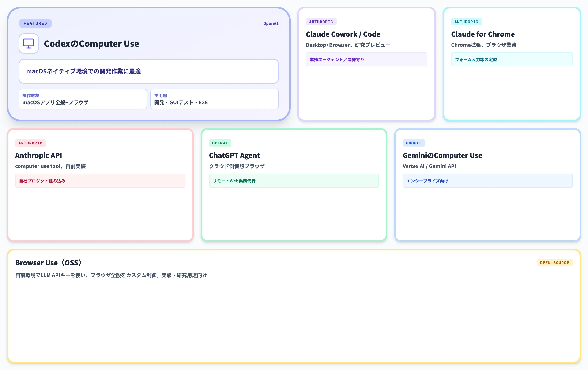This screenshot has height=370, width=588.
Task: Open the ChatGPT Agent title
Action: pos(234,155)
